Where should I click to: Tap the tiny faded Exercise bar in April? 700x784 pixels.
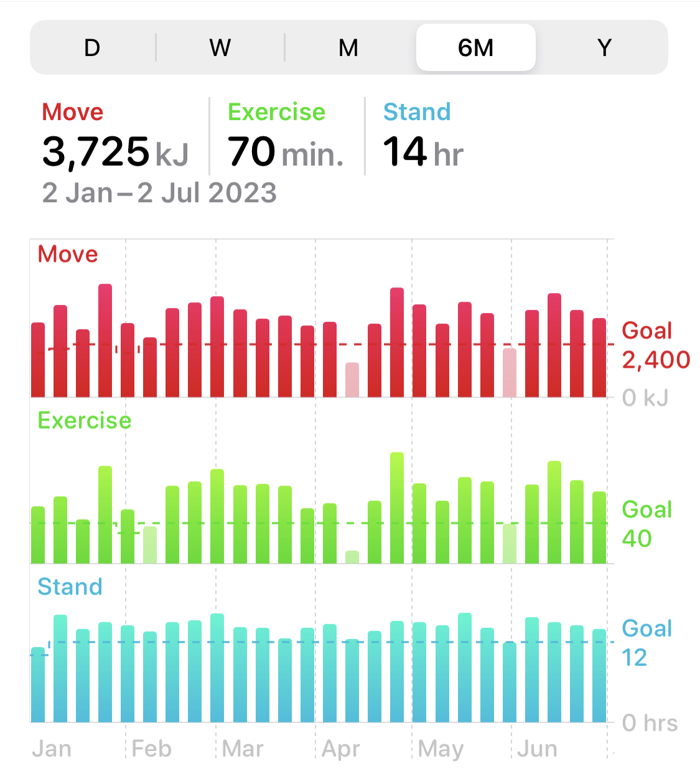click(352, 558)
